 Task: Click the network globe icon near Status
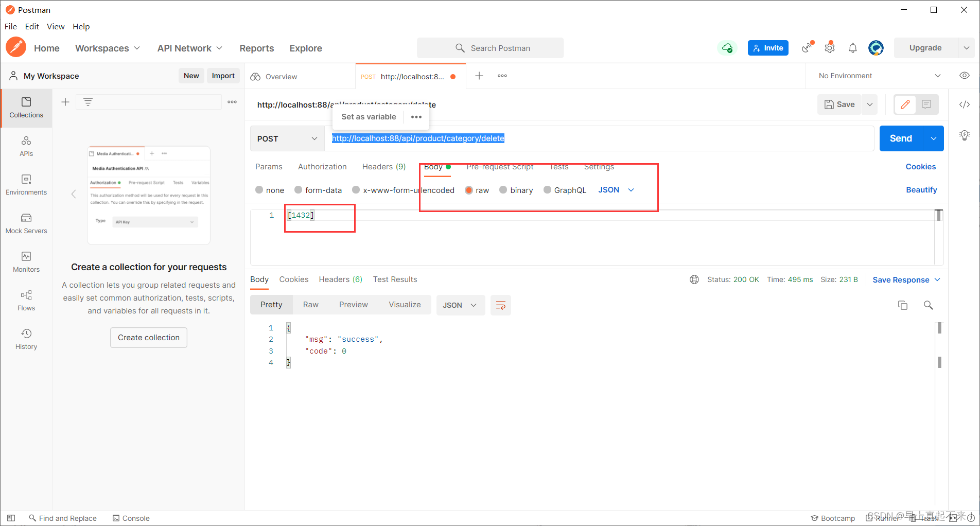(x=694, y=279)
